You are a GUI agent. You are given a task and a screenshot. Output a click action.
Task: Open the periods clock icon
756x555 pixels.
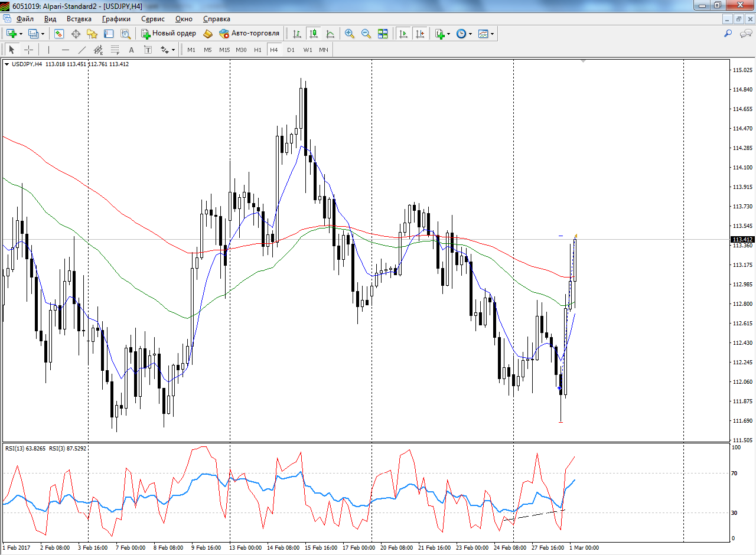(x=461, y=34)
